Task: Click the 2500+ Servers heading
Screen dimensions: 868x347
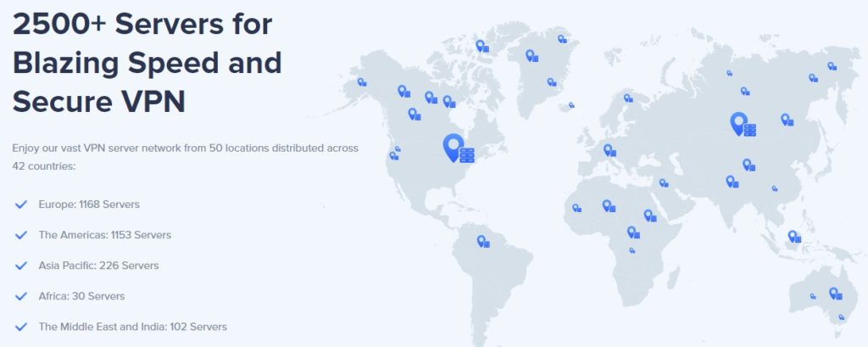Action: point(147,63)
